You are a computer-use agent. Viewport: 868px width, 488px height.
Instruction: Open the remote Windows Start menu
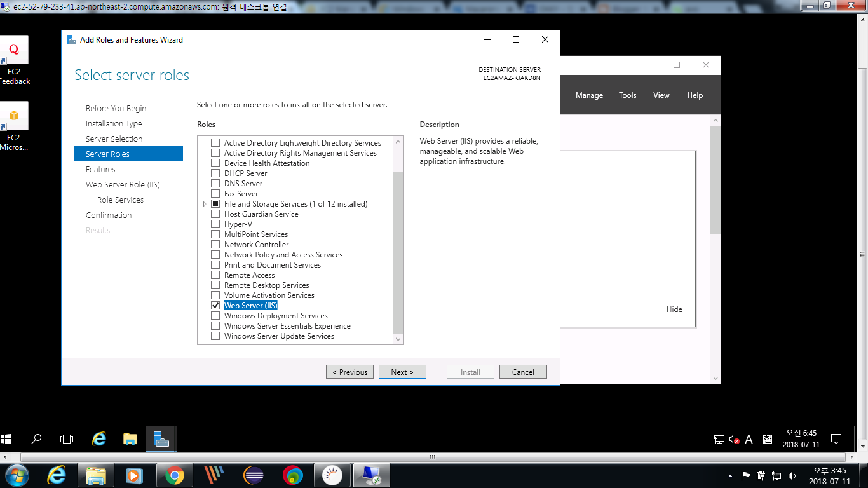click(x=6, y=438)
